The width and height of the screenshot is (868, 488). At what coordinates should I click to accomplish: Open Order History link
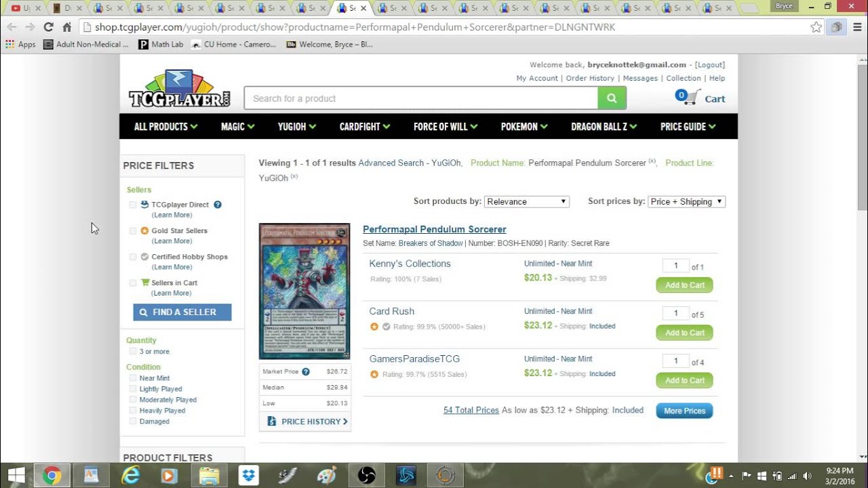[590, 78]
